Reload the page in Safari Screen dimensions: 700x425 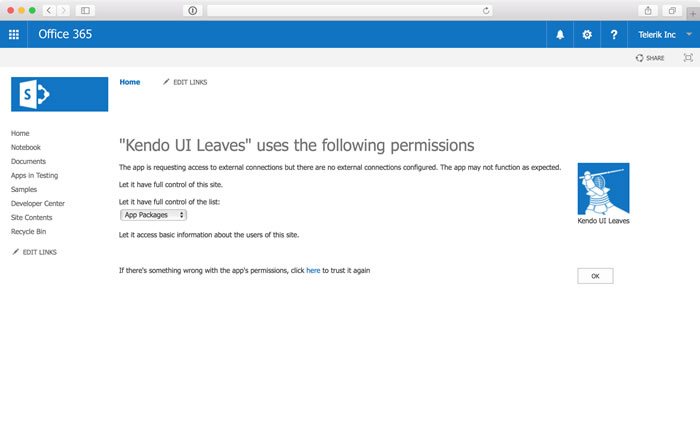486,10
